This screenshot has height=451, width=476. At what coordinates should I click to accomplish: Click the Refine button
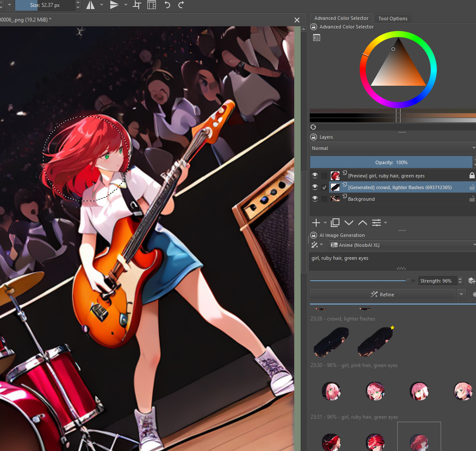[383, 294]
